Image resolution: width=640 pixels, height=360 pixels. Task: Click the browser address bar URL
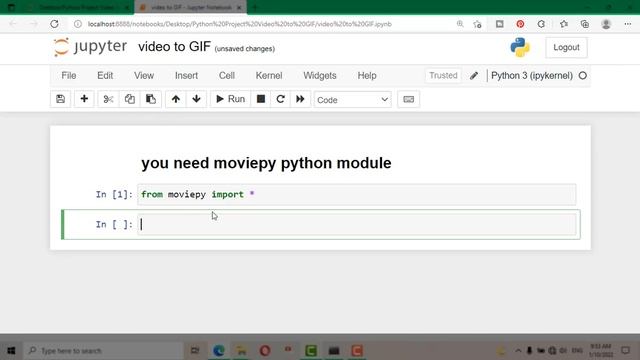pos(240,24)
